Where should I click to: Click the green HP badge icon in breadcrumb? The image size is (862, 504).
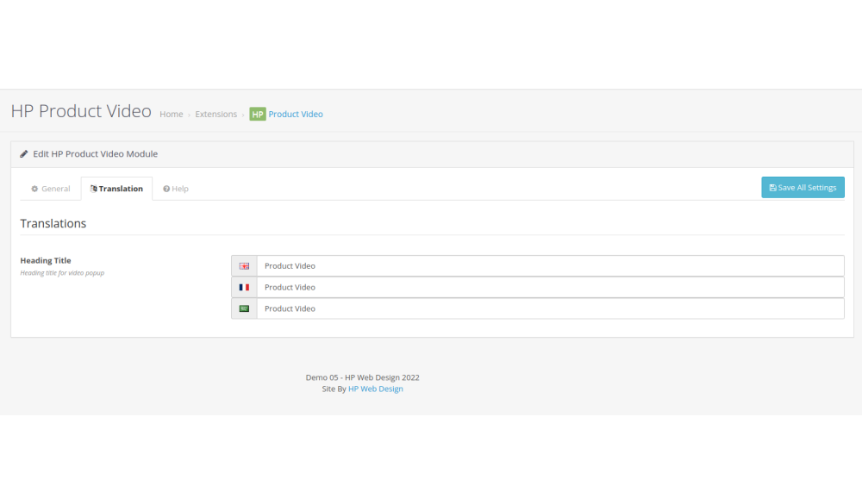pyautogui.click(x=258, y=114)
